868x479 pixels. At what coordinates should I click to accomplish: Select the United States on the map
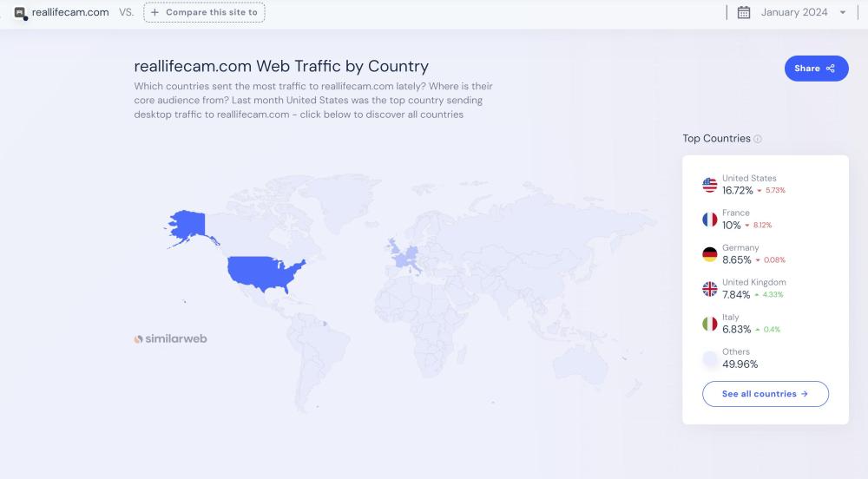click(264, 272)
